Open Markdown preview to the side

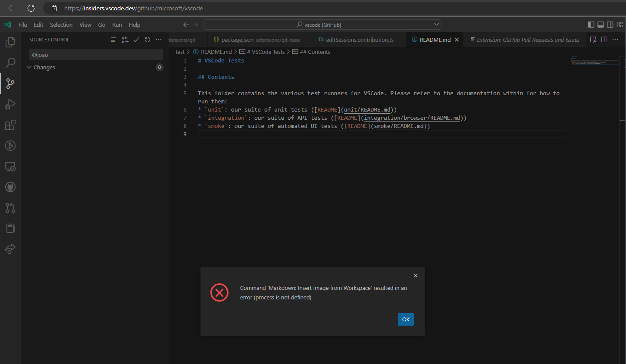[x=594, y=39]
